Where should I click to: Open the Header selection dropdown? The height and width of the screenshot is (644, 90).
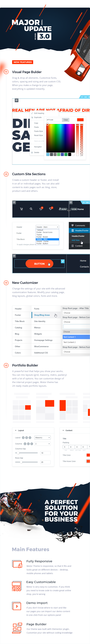[x=47, y=227]
